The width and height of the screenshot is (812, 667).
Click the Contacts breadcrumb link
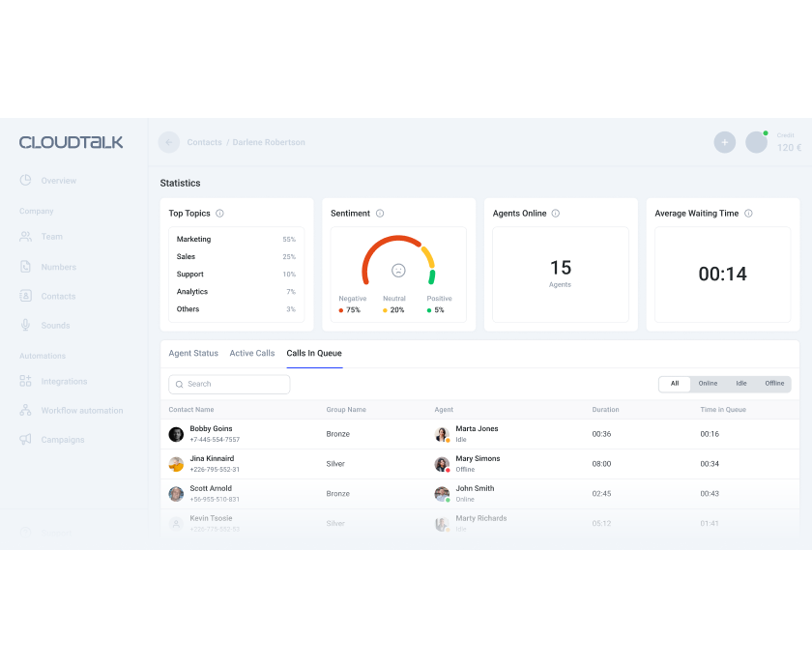tap(204, 142)
